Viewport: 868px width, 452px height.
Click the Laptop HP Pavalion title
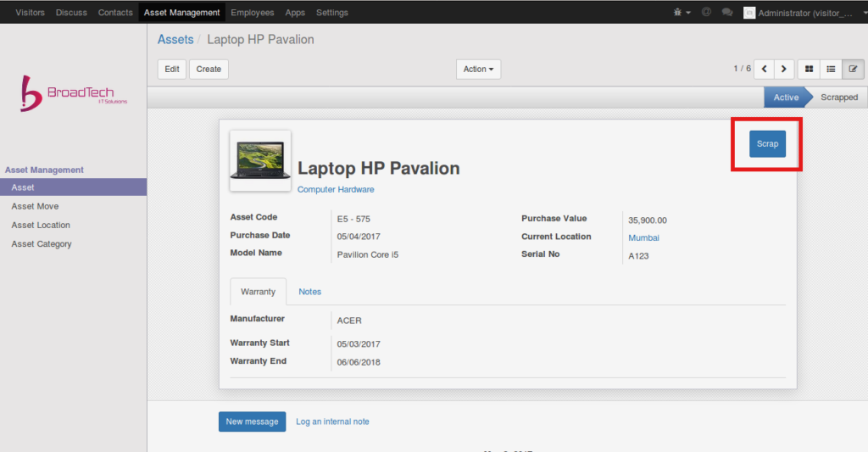[379, 169]
